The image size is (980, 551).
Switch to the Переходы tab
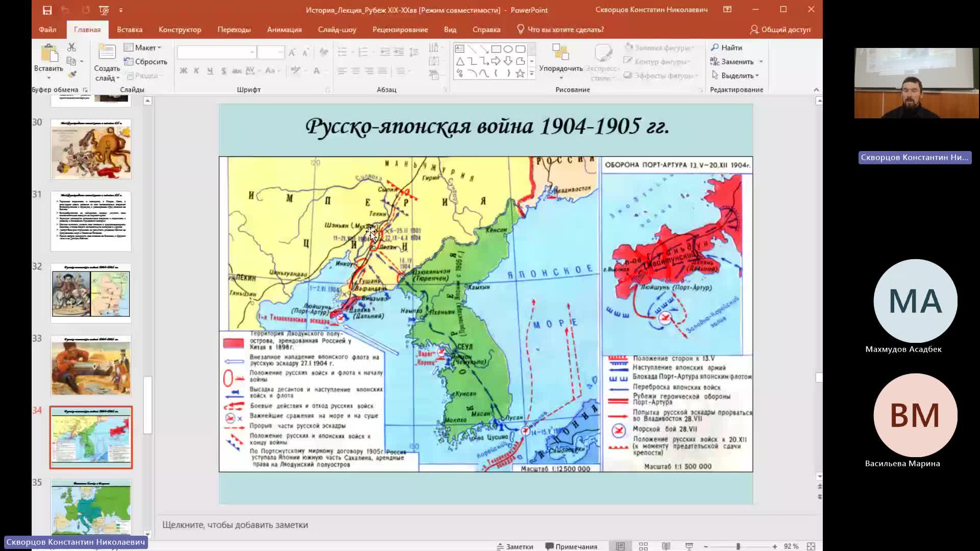pos(234,30)
